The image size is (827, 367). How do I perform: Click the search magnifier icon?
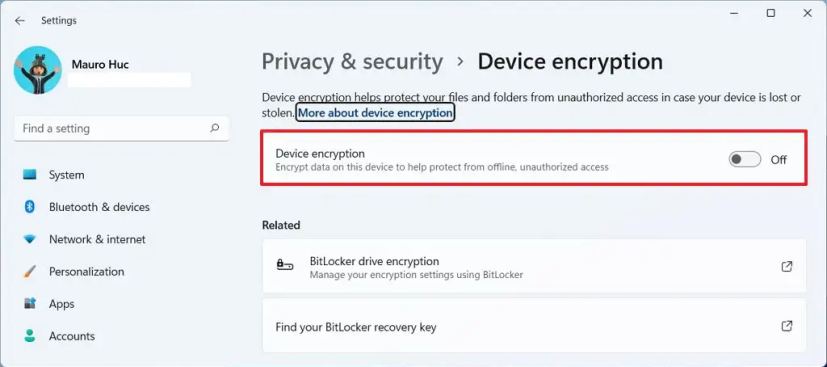coord(214,128)
